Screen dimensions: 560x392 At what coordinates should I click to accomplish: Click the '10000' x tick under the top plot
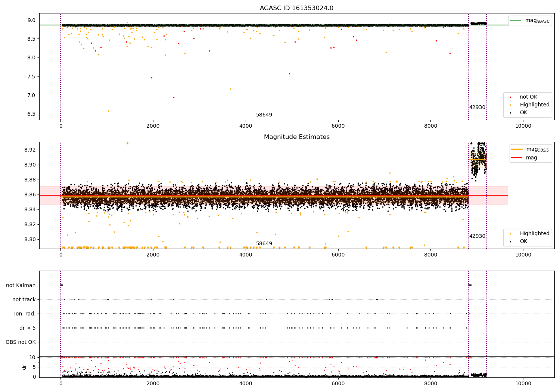[x=523, y=126]
